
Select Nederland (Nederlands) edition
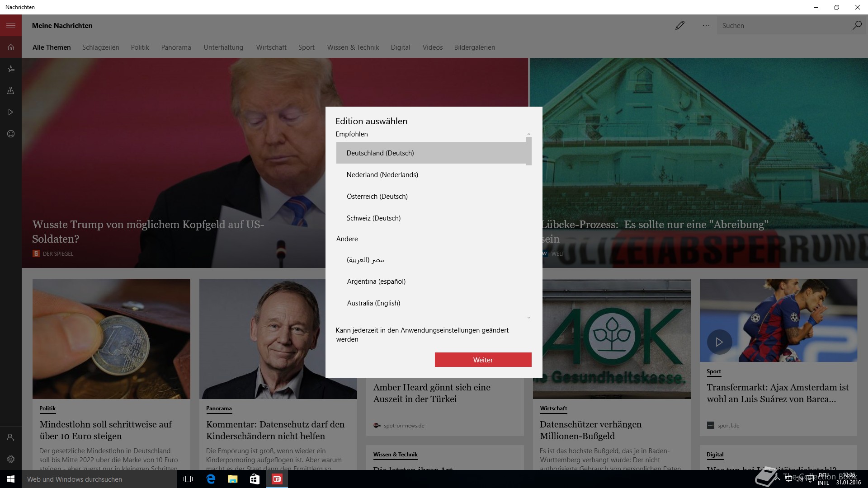431,175
